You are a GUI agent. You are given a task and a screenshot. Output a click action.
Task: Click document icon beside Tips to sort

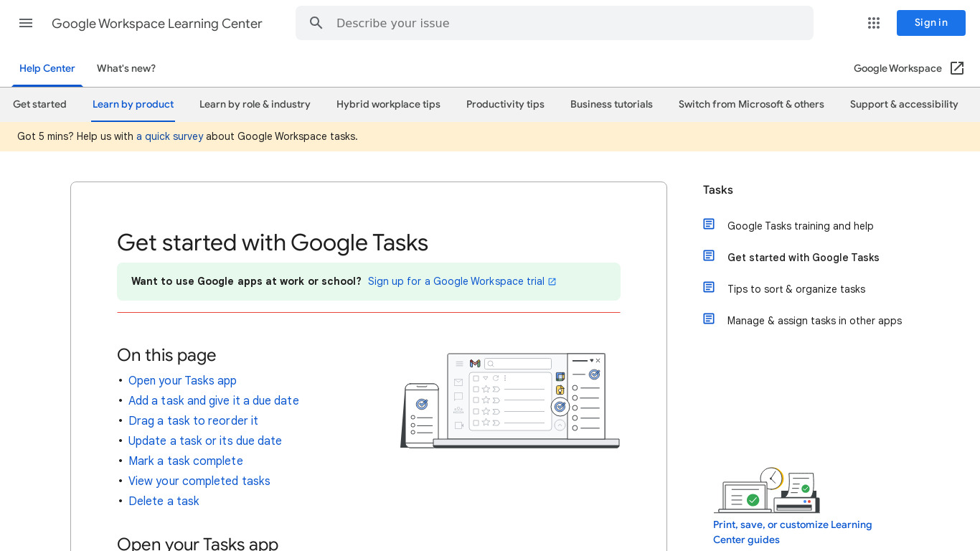(709, 287)
